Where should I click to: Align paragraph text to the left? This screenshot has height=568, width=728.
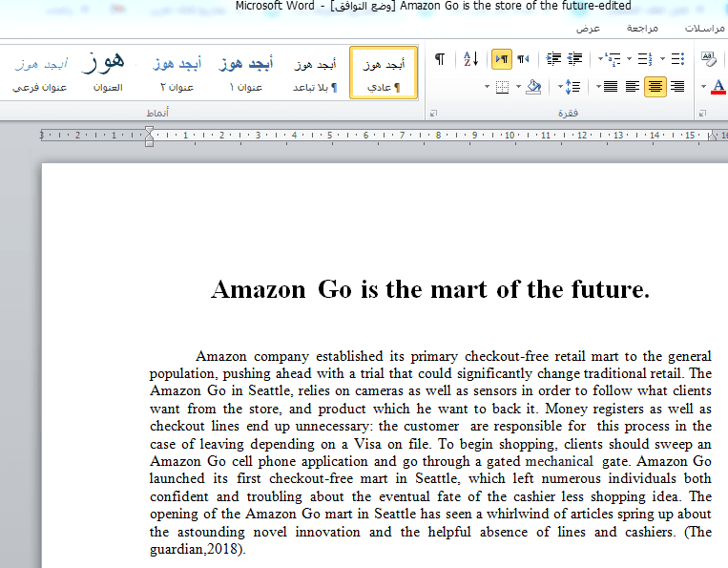633,87
